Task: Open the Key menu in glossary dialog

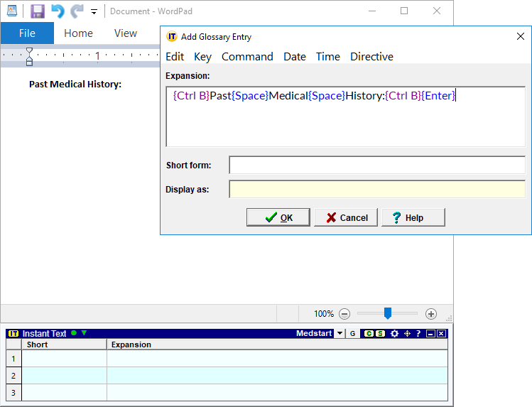Action: [202, 57]
